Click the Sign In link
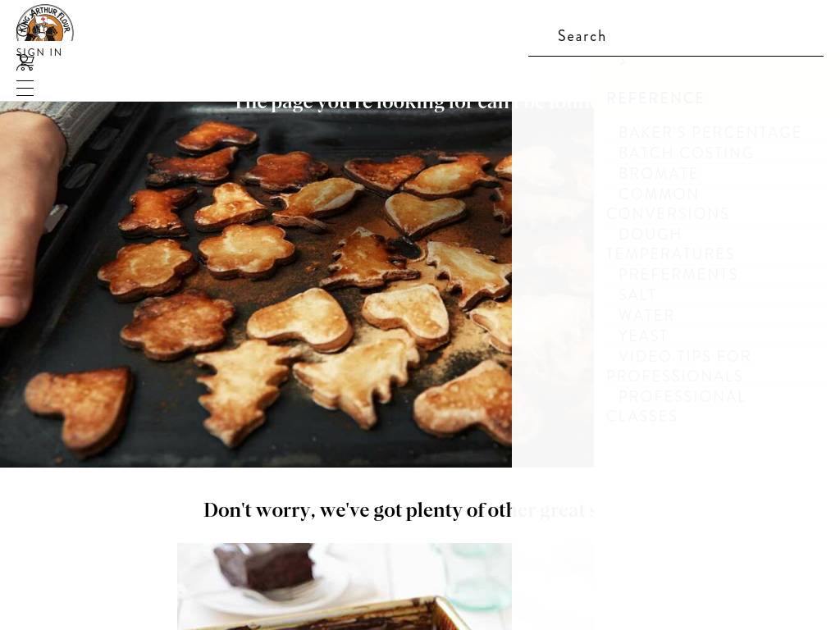840x630 pixels. (x=39, y=52)
